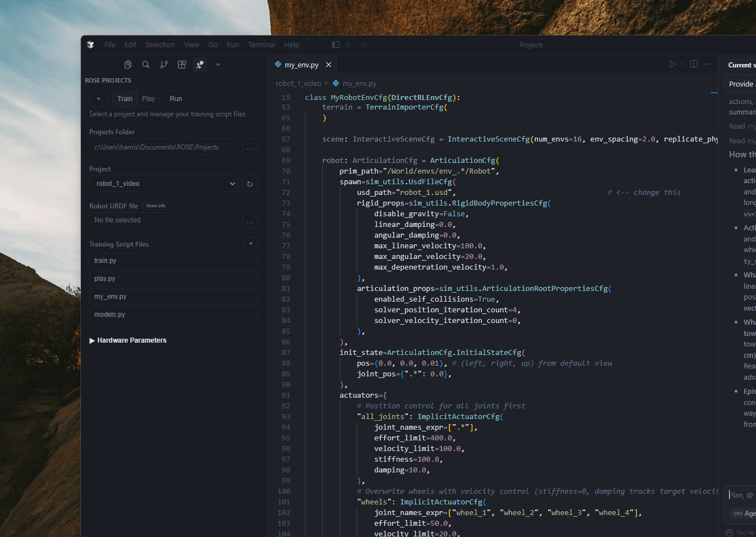Switch to Play mode
Screen dimensions: 756x537
pos(148,99)
